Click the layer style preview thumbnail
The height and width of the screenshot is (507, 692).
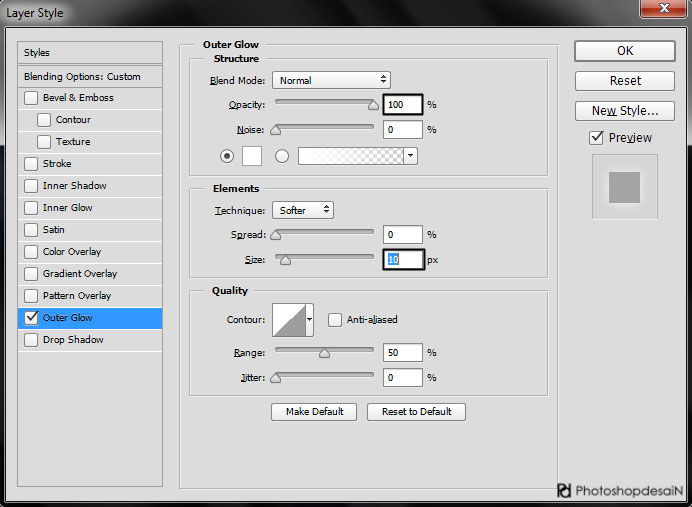pyautogui.click(x=624, y=187)
